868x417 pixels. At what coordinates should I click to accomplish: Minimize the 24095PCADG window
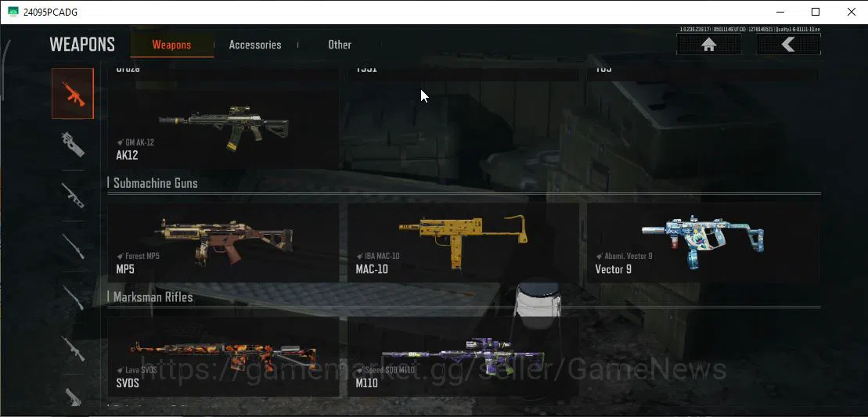tap(780, 12)
